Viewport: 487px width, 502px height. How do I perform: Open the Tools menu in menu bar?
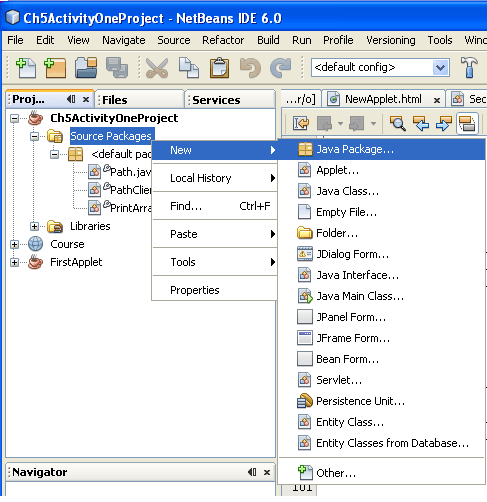440,40
